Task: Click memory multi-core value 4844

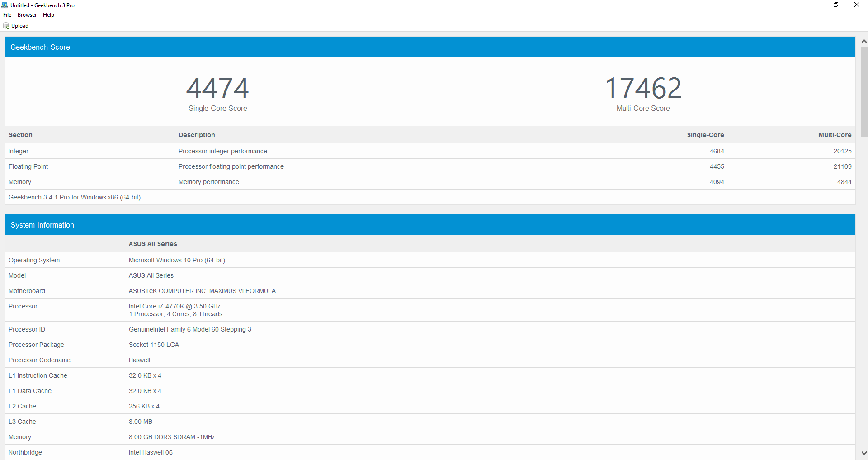Action: click(844, 182)
